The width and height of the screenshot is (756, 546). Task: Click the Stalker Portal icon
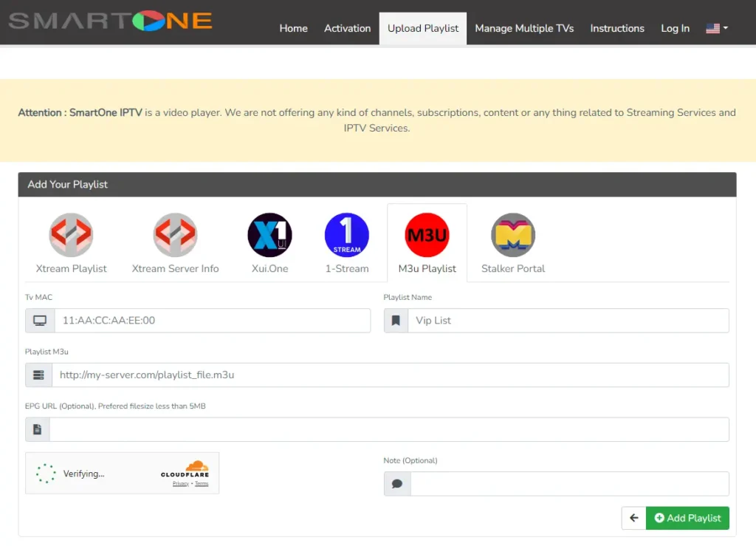[512, 235]
